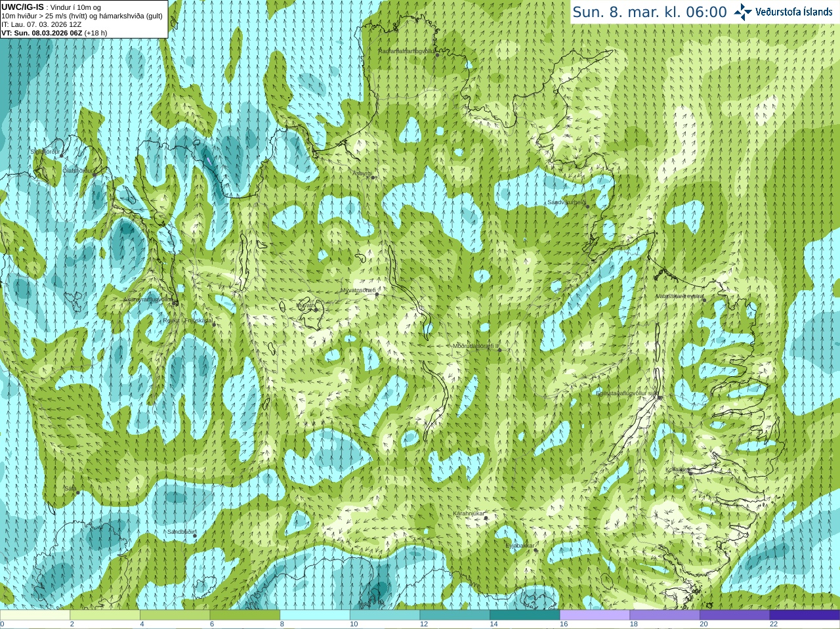Click the Veðurstofa Íslands name text

pos(793,12)
